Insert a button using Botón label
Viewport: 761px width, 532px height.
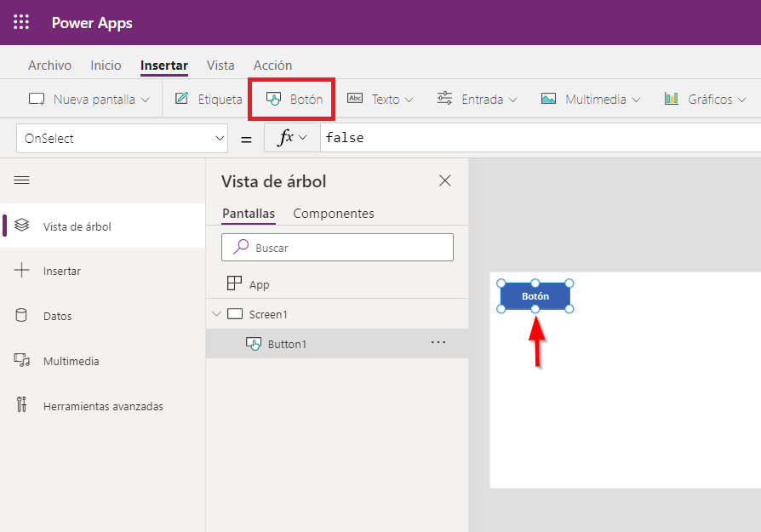pyautogui.click(x=306, y=100)
